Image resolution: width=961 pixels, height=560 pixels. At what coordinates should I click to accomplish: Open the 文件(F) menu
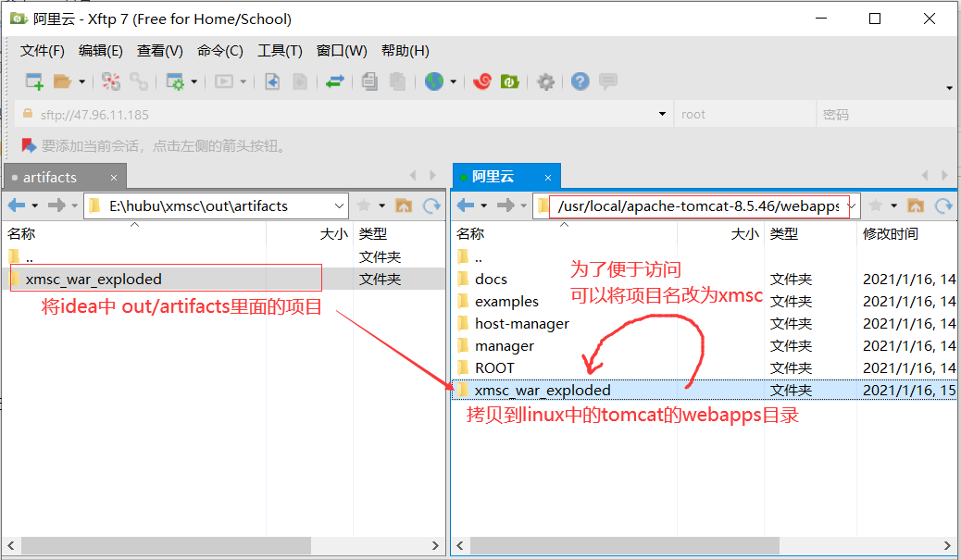pos(43,51)
